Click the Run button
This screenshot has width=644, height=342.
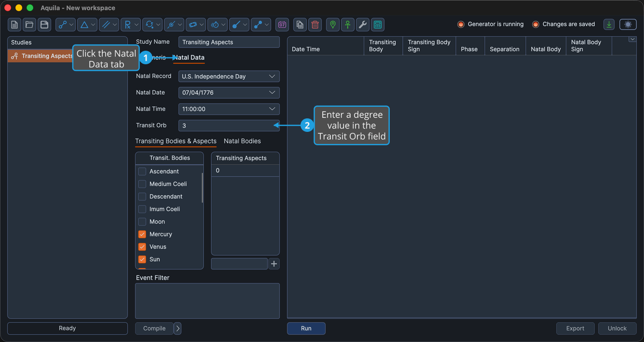click(x=306, y=328)
